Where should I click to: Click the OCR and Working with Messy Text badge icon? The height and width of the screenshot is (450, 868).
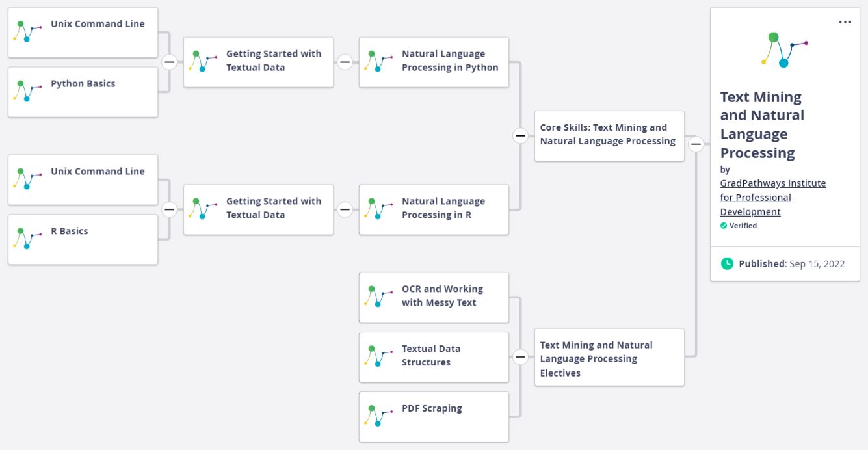(x=378, y=296)
